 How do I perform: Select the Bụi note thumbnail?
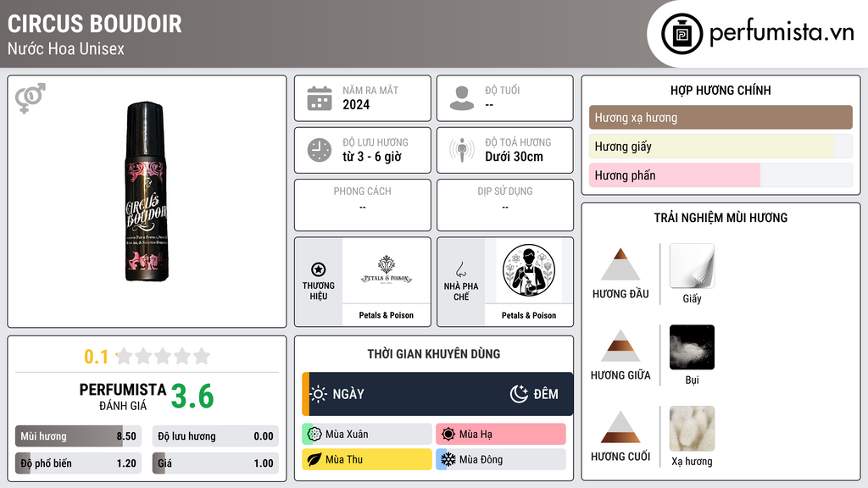tap(692, 347)
